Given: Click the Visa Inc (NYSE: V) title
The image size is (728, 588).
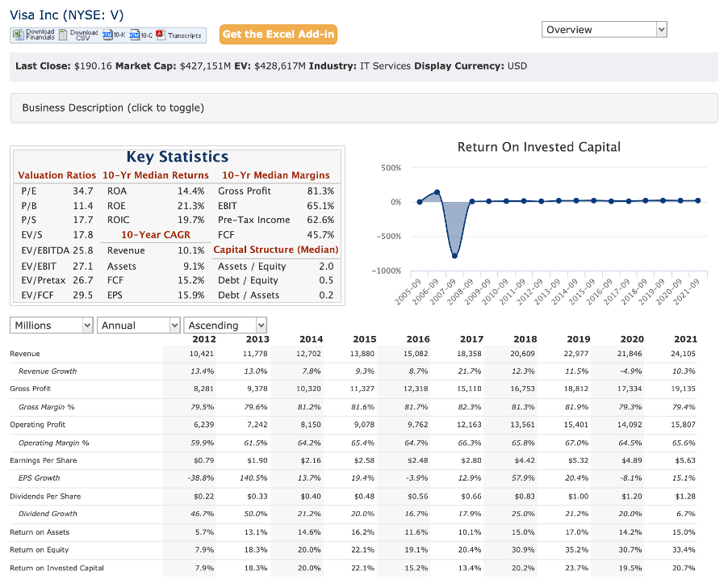Looking at the screenshot, I should 66,15.
